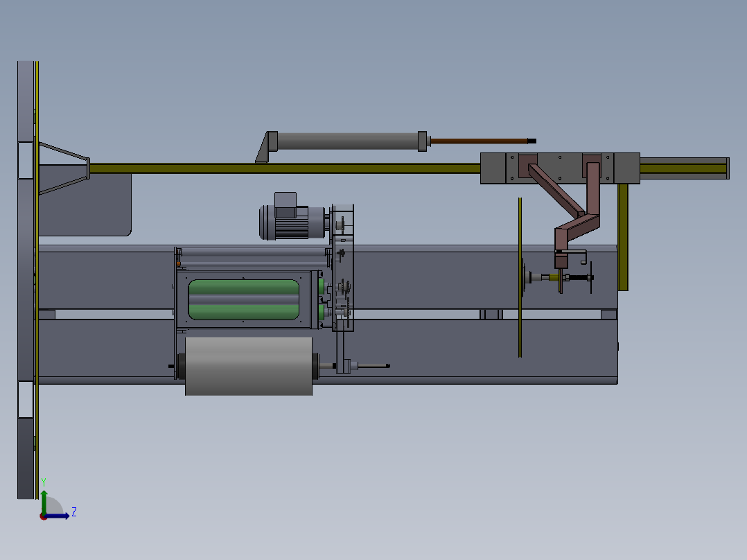This screenshot has height=560, width=747.
Task: Select the gray carriage block on the rail
Action: 560,168
